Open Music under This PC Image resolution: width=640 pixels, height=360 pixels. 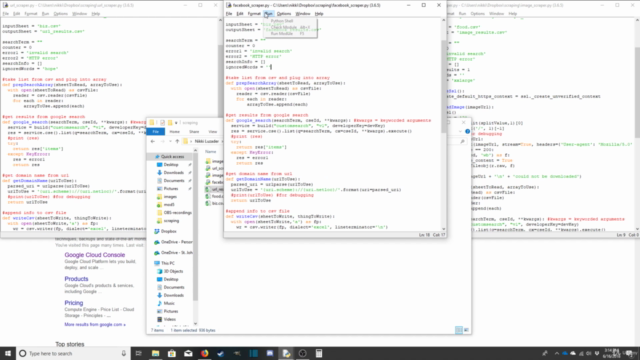coord(169,303)
